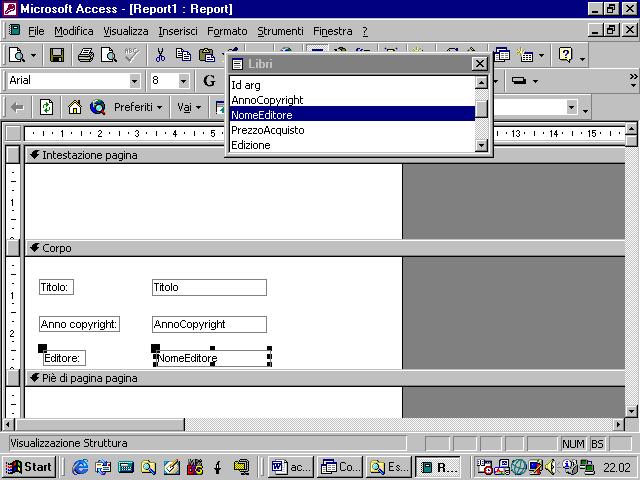Open the font size dropdown
Image resolution: width=640 pixels, height=480 pixels.
tap(183, 81)
